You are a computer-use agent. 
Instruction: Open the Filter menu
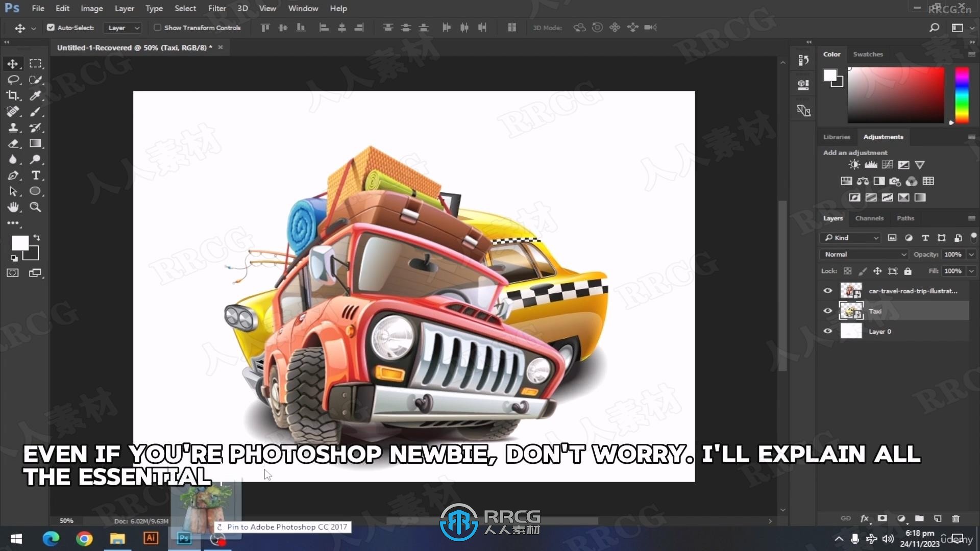216,8
